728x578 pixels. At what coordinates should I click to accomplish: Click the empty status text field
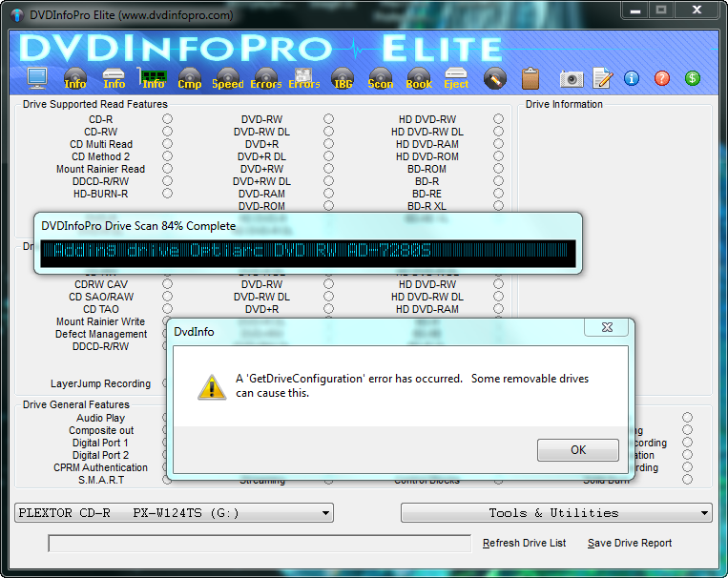260,543
